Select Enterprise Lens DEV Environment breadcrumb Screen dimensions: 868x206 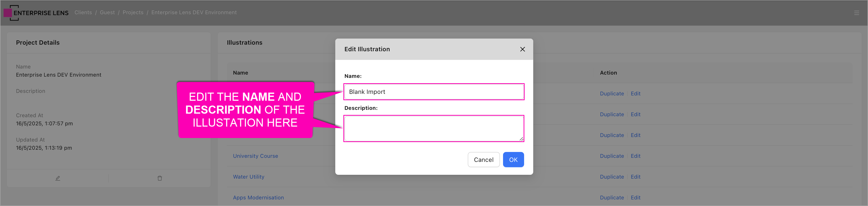tap(194, 12)
